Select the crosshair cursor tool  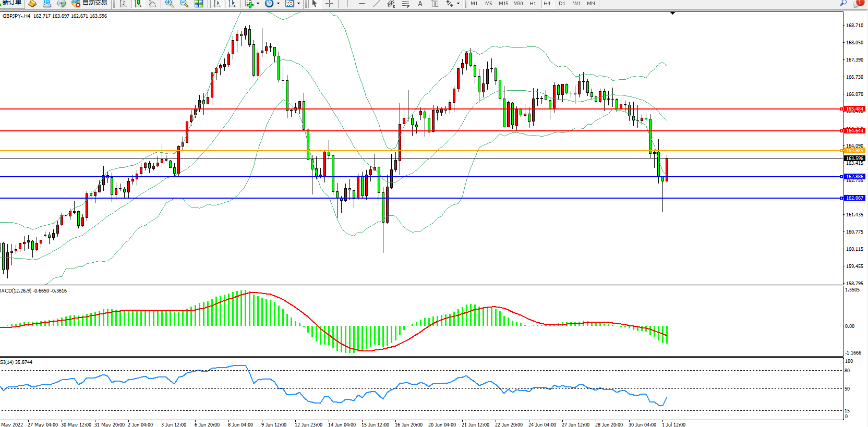[x=329, y=4]
